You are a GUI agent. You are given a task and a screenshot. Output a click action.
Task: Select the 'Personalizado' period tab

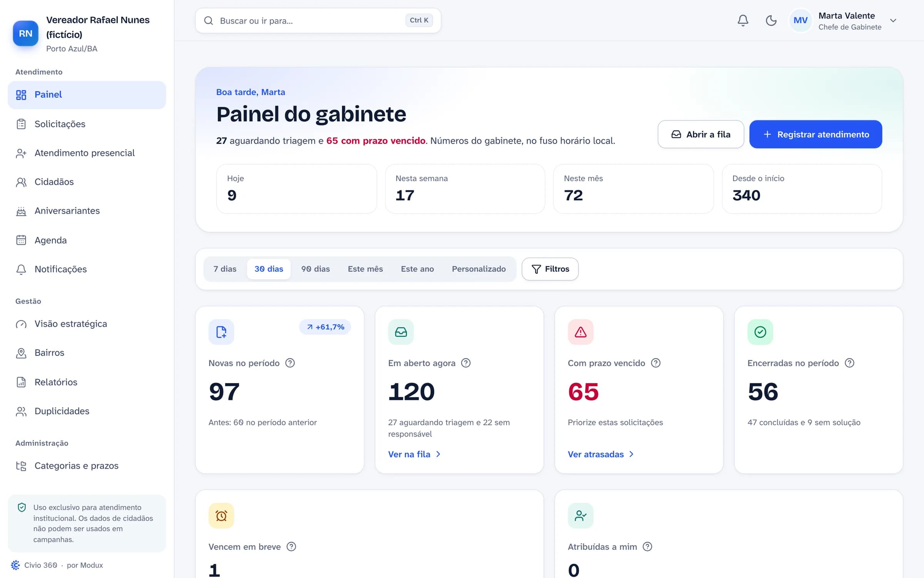point(479,269)
